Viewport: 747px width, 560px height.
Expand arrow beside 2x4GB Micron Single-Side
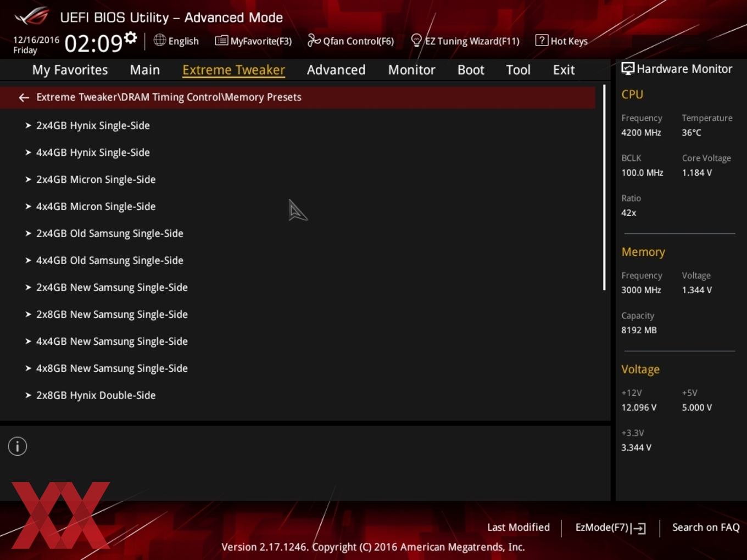tap(28, 179)
